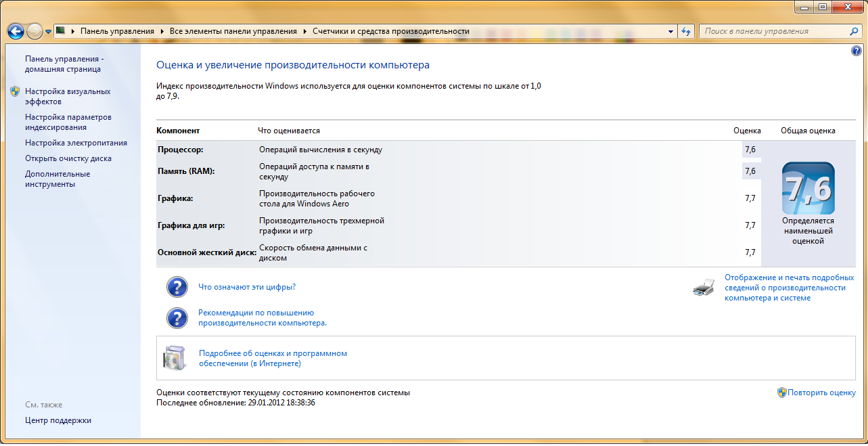Select the Процессор: row label

(180, 150)
